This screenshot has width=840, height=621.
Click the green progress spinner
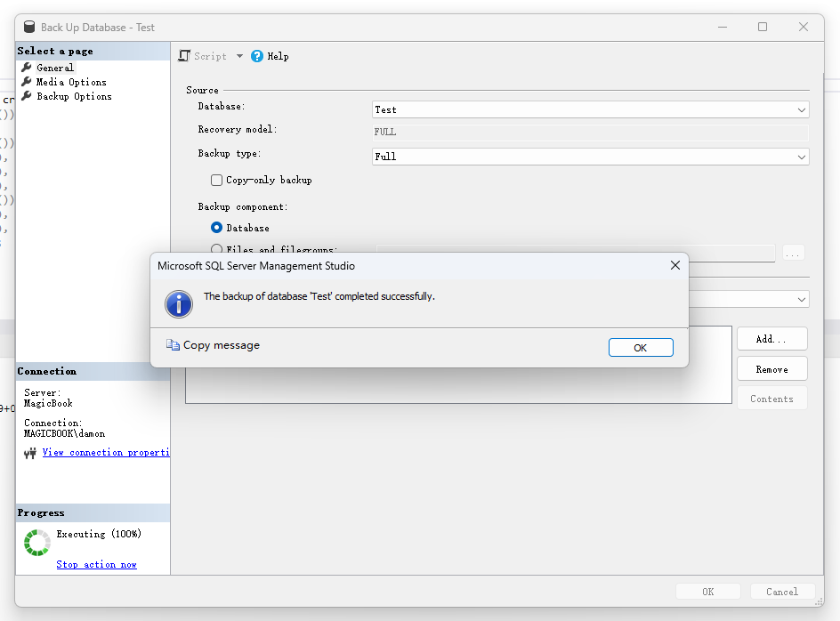click(x=37, y=542)
